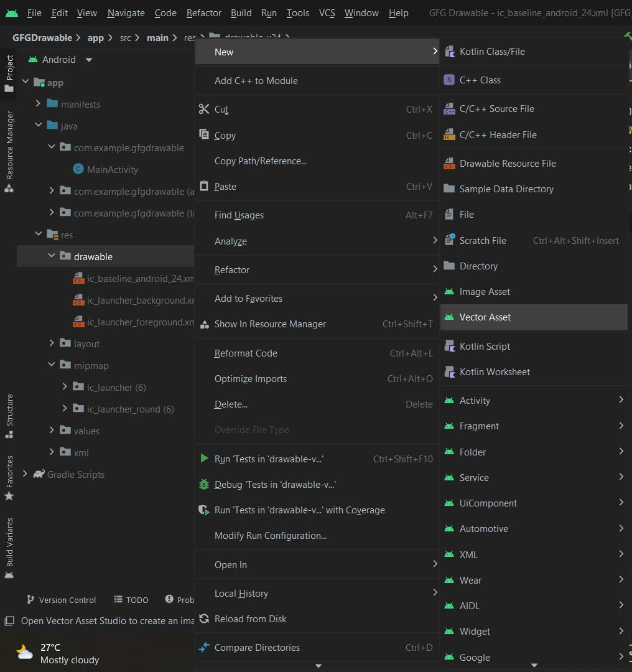The width and height of the screenshot is (632, 672).
Task: Click the green Run Tests play icon
Action: (x=205, y=458)
